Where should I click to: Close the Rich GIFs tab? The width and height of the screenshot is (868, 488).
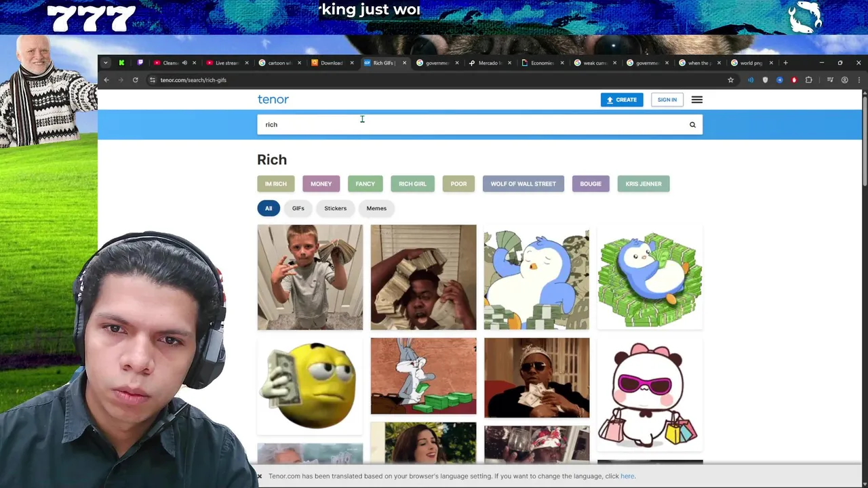point(404,63)
